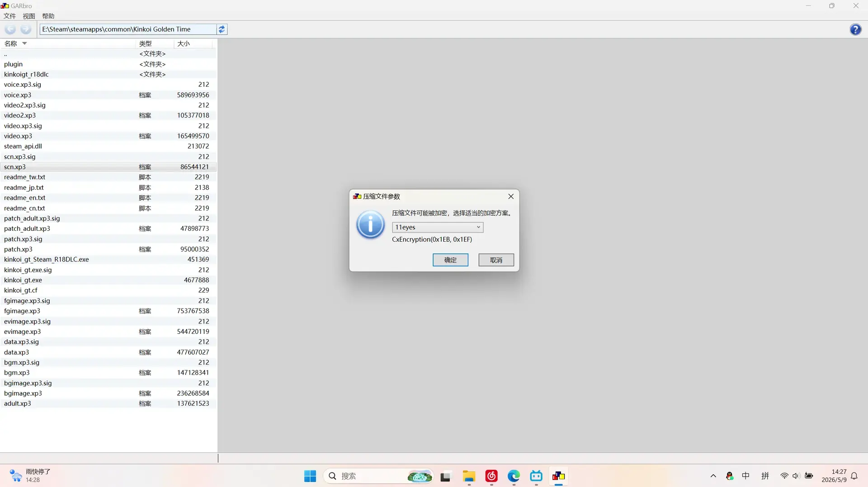Viewport: 868px width, 487px height.
Task: Open the blue help icon
Action: point(855,29)
